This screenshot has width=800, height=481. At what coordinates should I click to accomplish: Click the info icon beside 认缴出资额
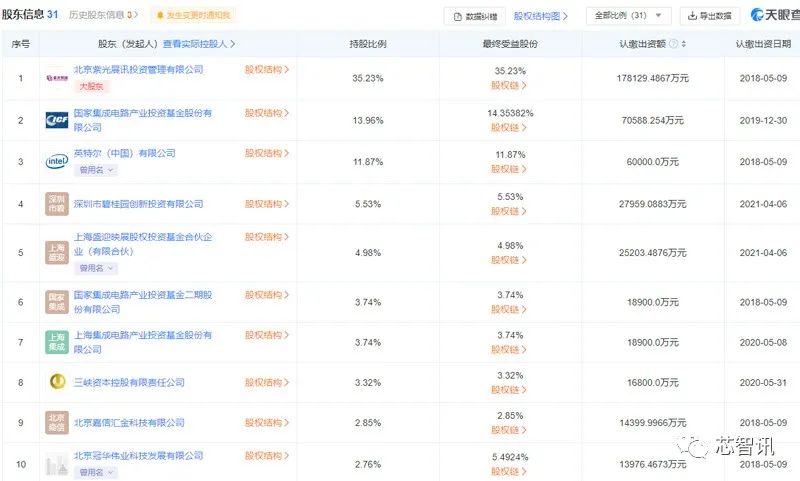coord(673,44)
